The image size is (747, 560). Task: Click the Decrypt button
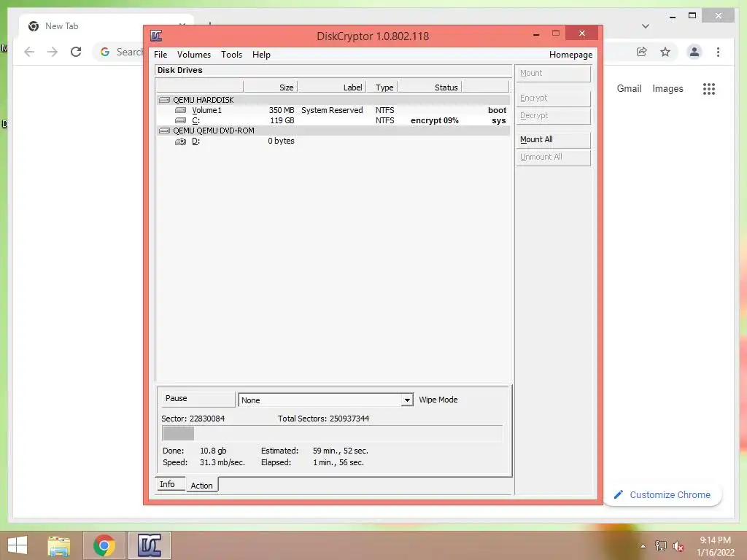click(553, 116)
